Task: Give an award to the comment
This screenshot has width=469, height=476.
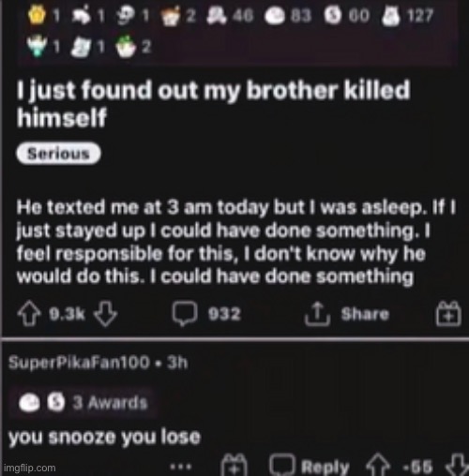Action: point(234,465)
